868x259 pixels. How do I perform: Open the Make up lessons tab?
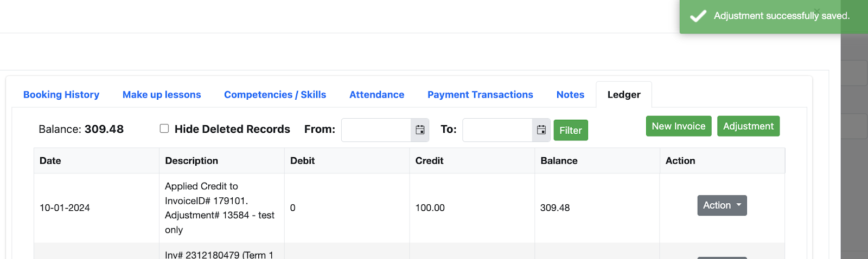tap(162, 95)
